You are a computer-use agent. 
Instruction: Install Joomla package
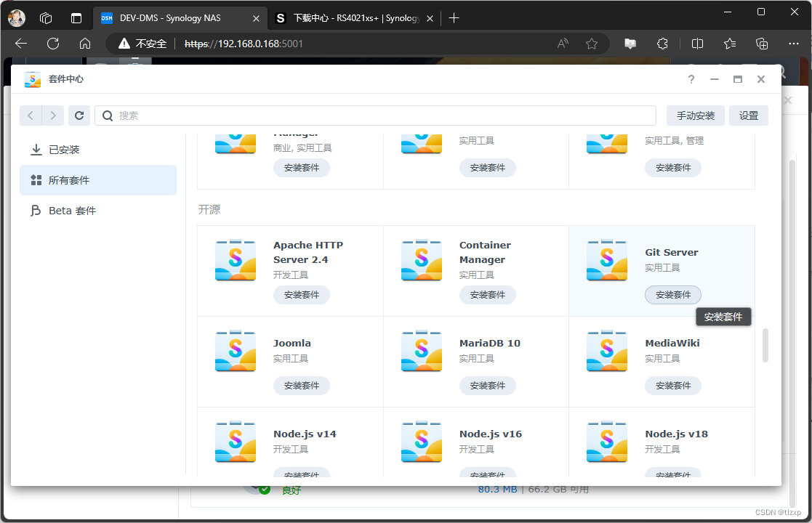click(x=302, y=386)
